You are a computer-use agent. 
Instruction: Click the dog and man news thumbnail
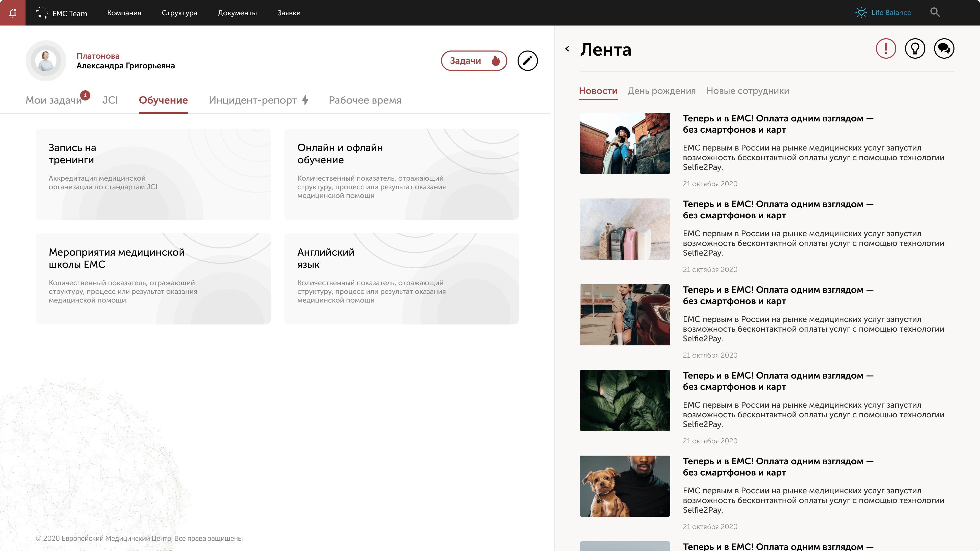point(625,486)
